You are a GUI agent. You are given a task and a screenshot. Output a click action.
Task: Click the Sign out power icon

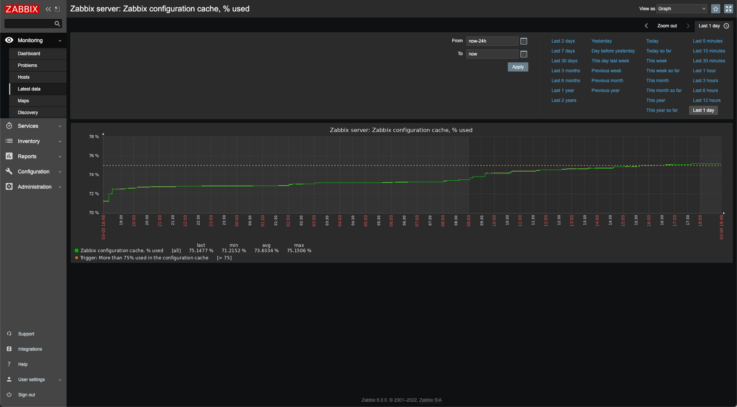(8, 394)
